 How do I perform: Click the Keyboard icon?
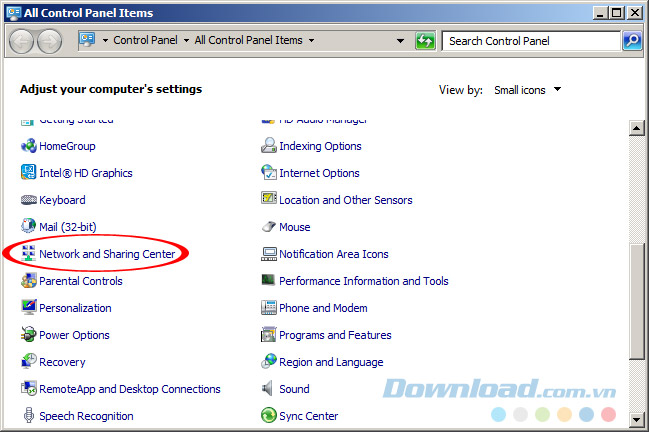pyautogui.click(x=29, y=200)
